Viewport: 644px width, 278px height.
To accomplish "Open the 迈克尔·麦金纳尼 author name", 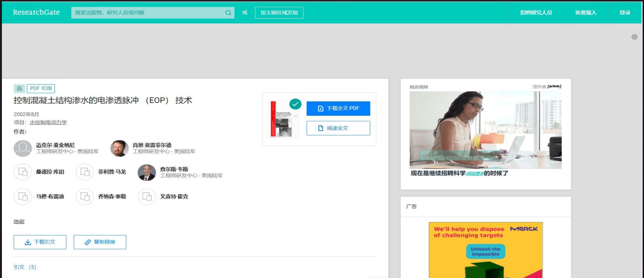I will pos(55,145).
